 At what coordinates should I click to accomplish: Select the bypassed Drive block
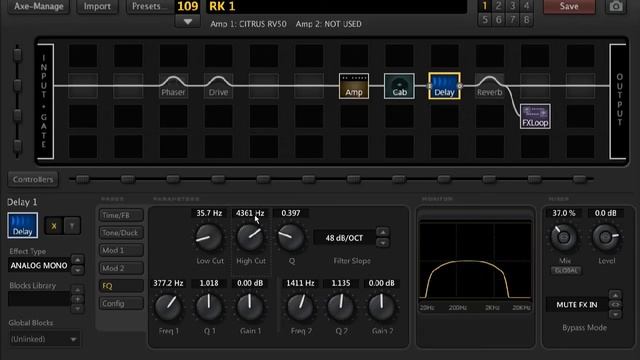click(x=218, y=86)
